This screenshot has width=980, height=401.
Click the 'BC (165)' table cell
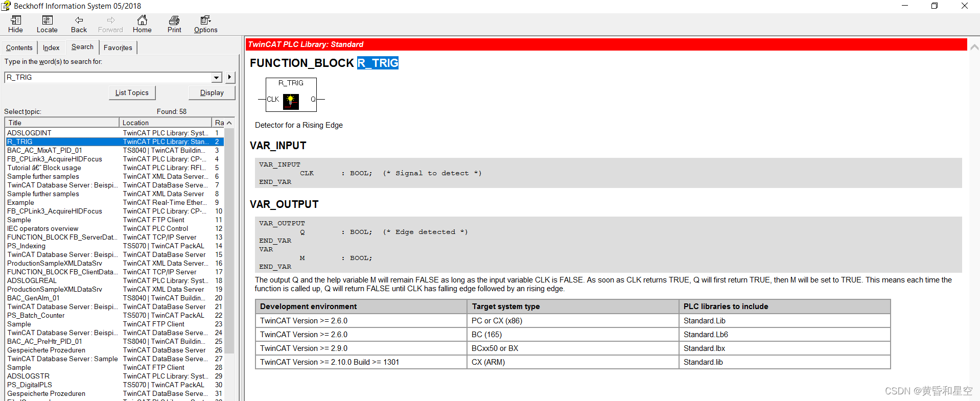[572, 335]
